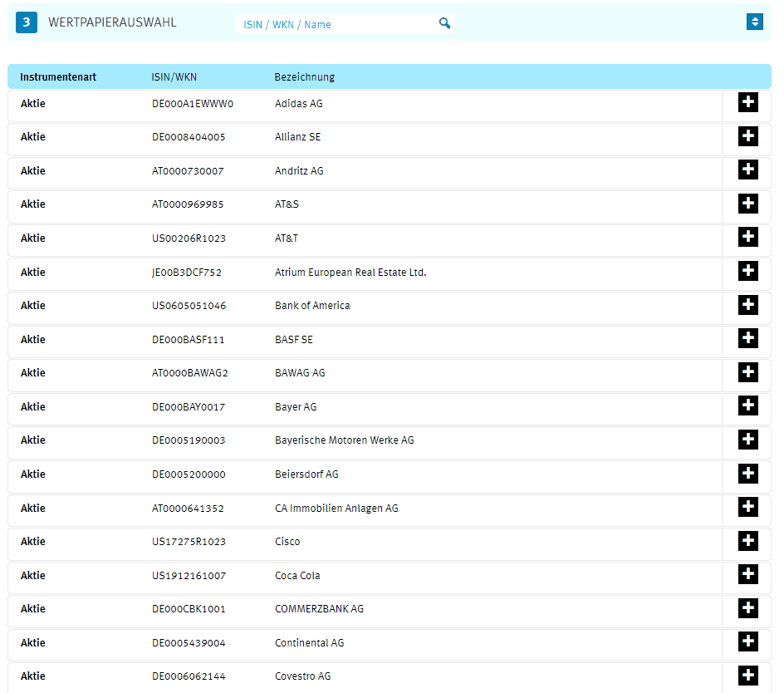The image size is (784, 693).
Task: Select ISIN US0605051046
Action: pyautogui.click(x=189, y=306)
